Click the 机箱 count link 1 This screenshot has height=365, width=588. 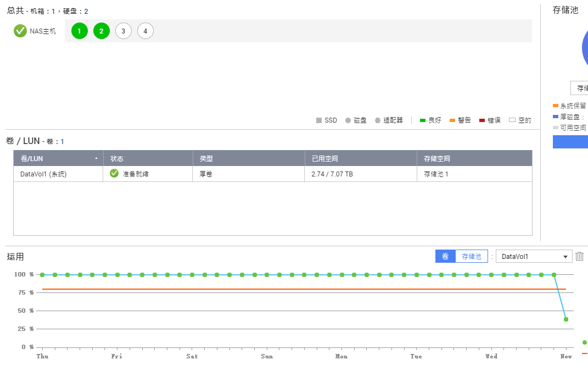tap(53, 11)
